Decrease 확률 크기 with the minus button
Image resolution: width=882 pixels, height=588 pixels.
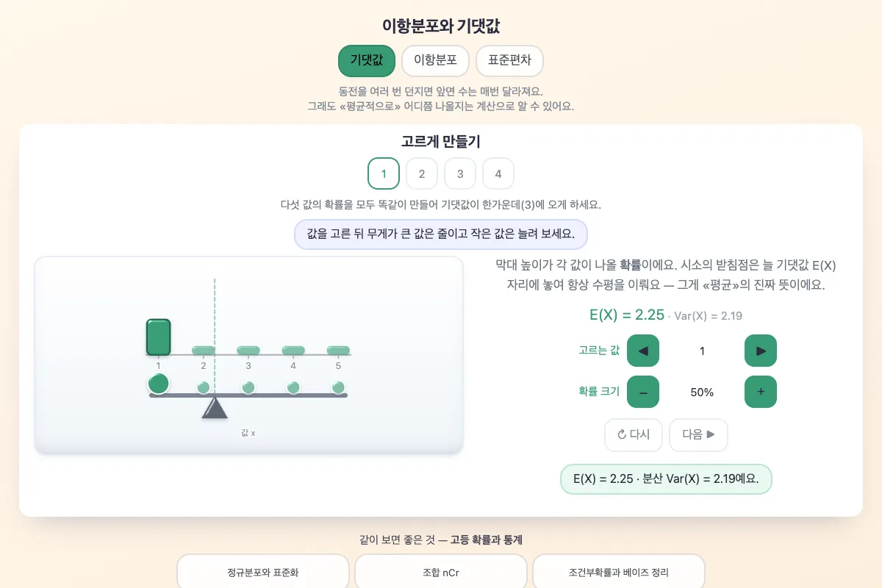pos(643,392)
